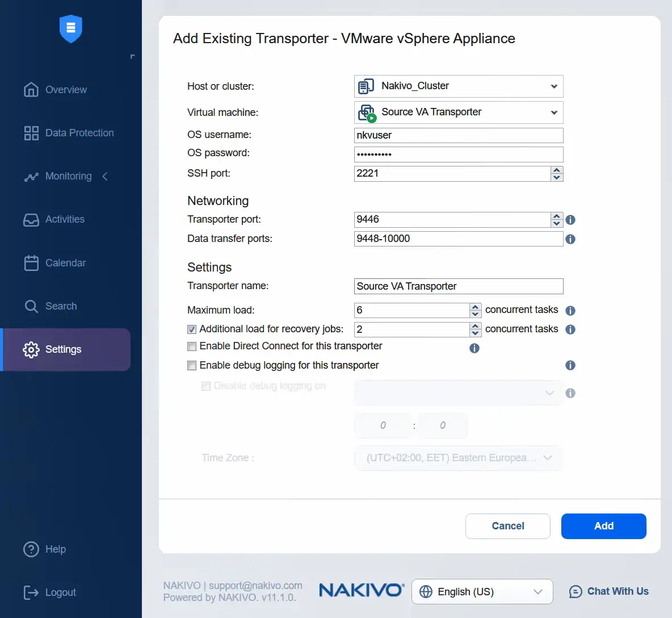Enable Direct Connect for this transporter

(x=192, y=346)
